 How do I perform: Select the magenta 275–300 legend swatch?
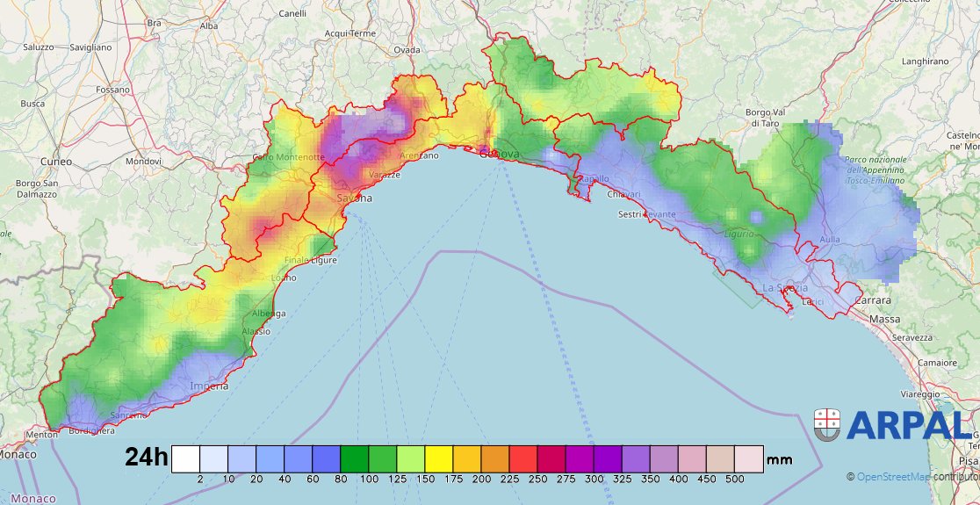(x=580, y=458)
